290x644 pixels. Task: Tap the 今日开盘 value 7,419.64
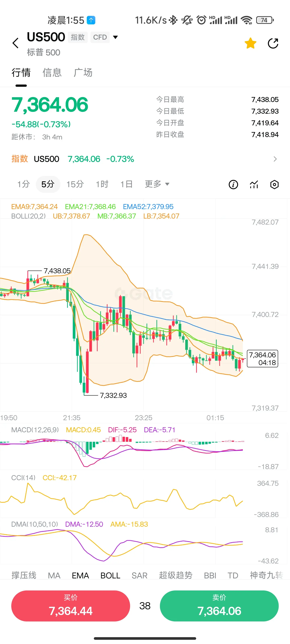(x=265, y=123)
